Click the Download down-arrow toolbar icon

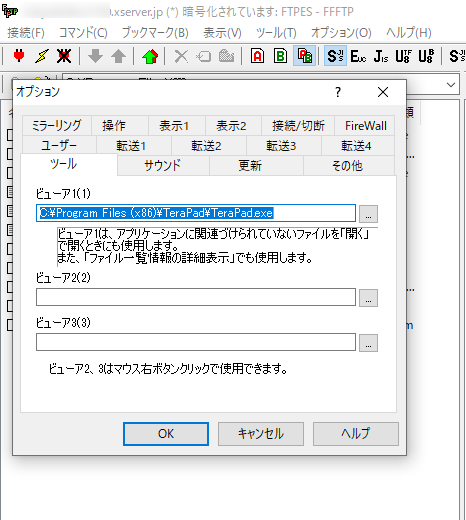(x=95, y=56)
